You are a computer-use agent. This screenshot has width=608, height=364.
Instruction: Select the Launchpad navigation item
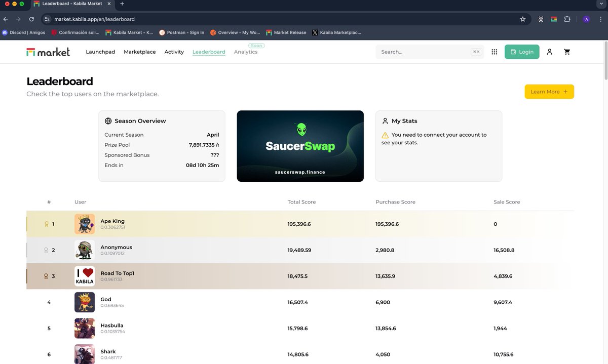100,52
